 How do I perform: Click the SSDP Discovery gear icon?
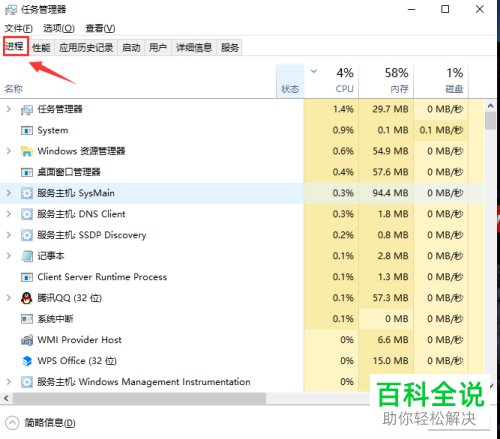(x=27, y=235)
